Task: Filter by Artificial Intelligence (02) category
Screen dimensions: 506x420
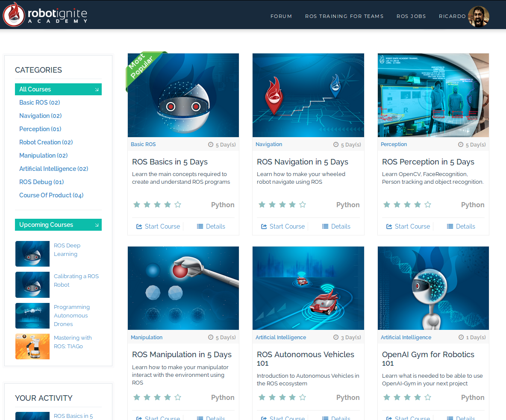Action: [x=53, y=169]
